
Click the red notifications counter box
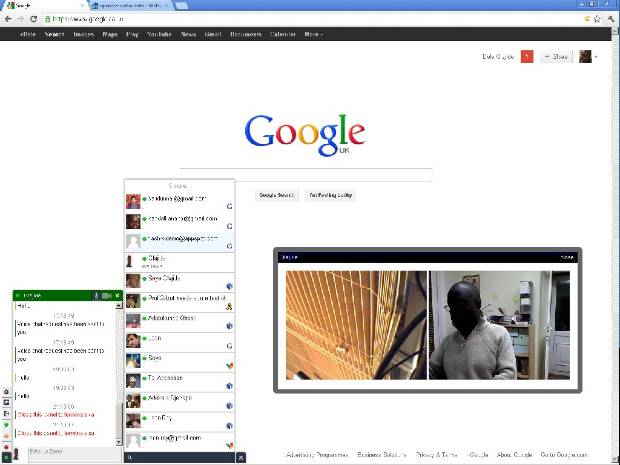527,57
